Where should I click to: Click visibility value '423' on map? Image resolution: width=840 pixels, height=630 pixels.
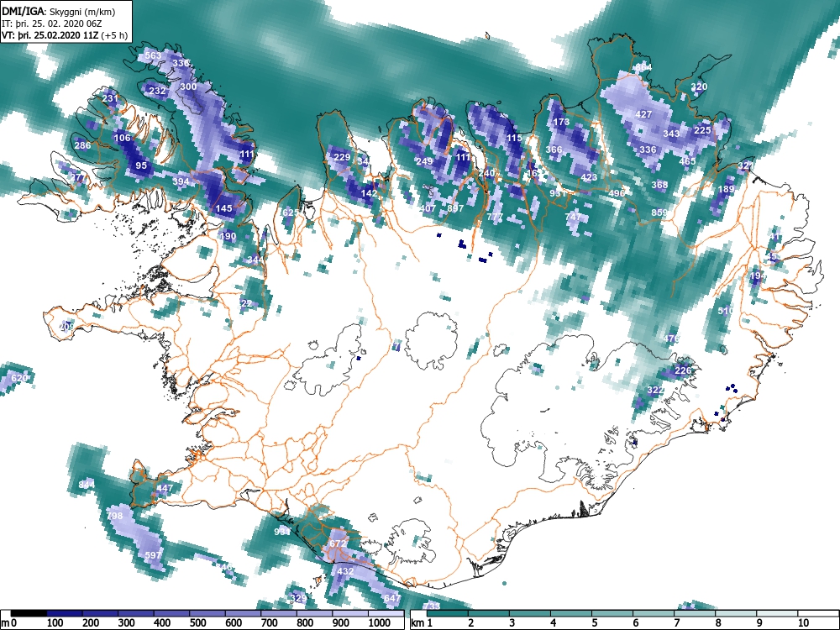pos(589,177)
